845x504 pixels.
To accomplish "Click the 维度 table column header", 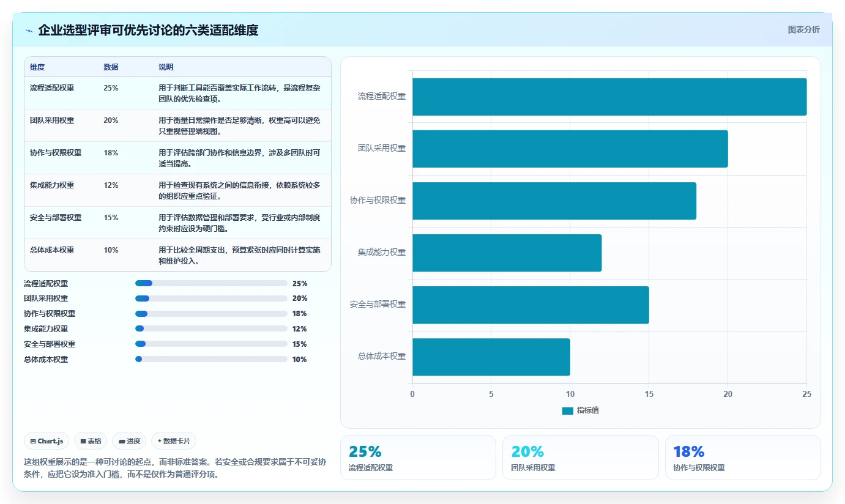I will point(37,67).
